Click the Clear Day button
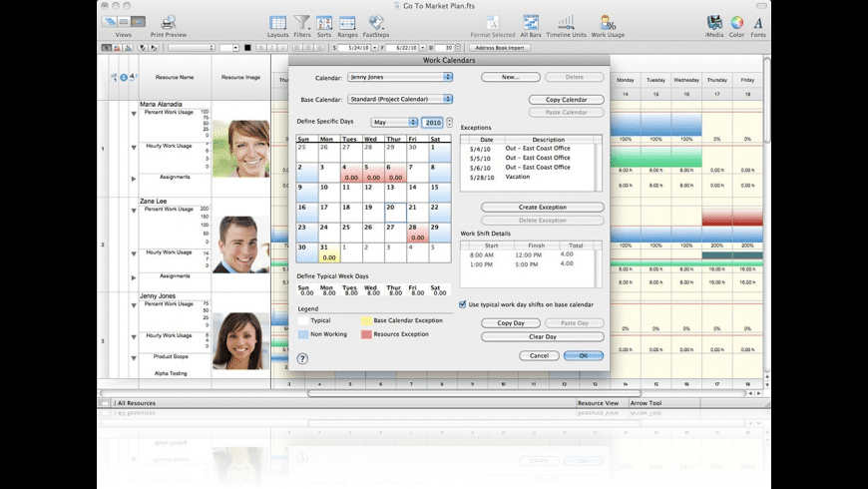 tap(543, 336)
